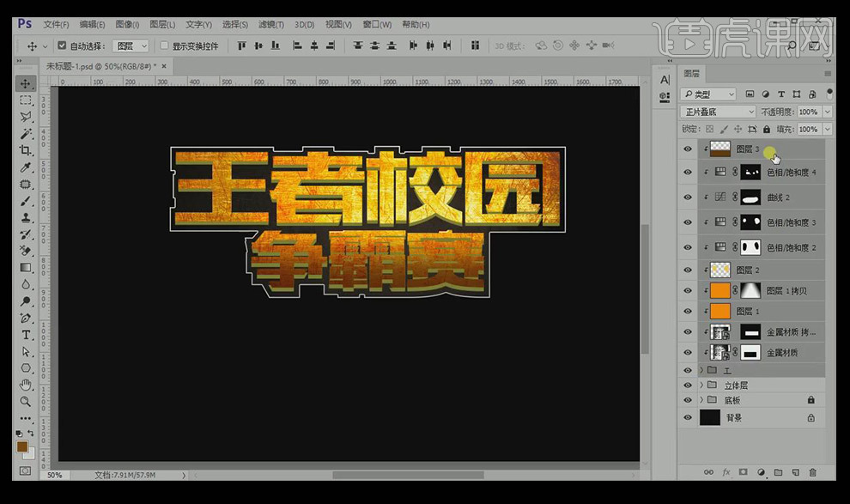Click the 50% zoom level field
The height and width of the screenshot is (504, 850).
[55, 476]
